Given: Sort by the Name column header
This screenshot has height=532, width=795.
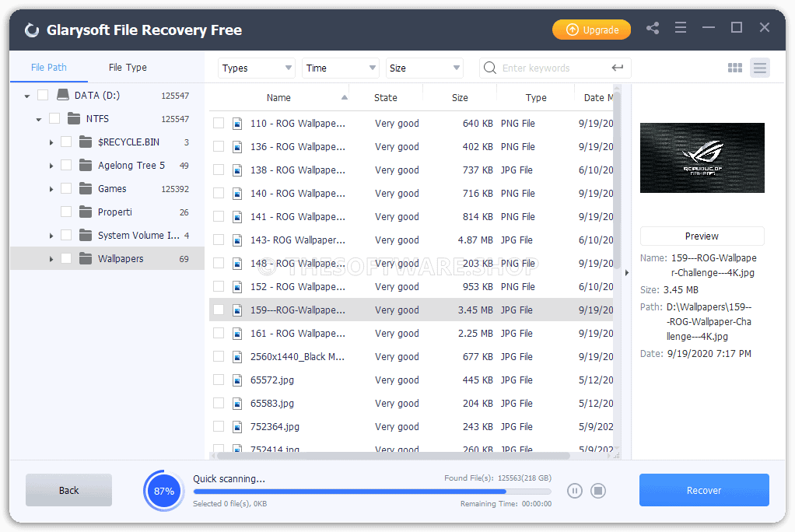Looking at the screenshot, I should coord(278,97).
